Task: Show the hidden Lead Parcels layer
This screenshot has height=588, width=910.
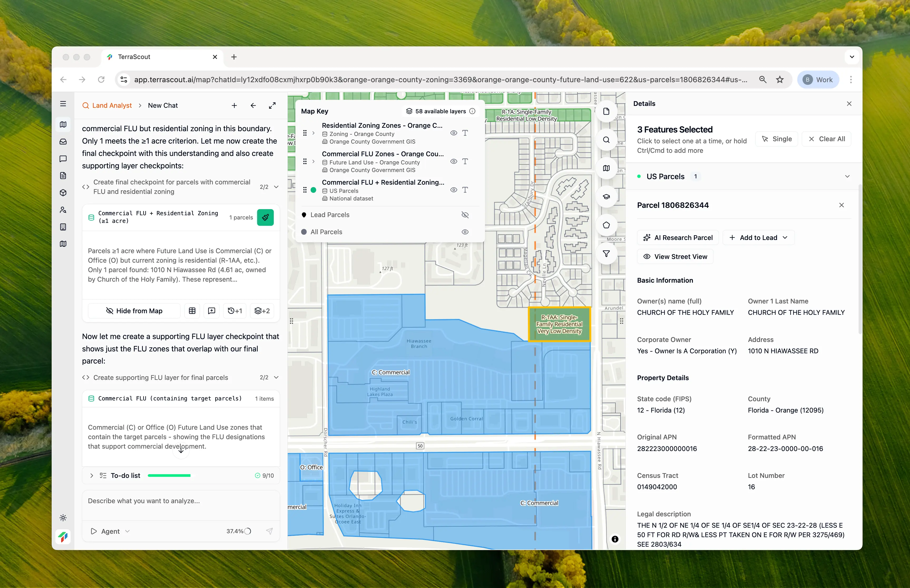Action: click(x=465, y=215)
